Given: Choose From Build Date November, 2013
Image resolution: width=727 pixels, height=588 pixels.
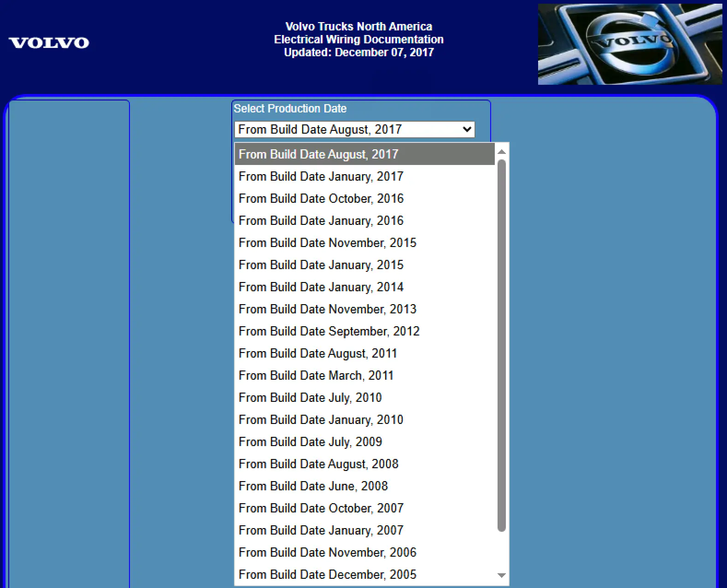Looking at the screenshot, I should [x=364, y=309].
